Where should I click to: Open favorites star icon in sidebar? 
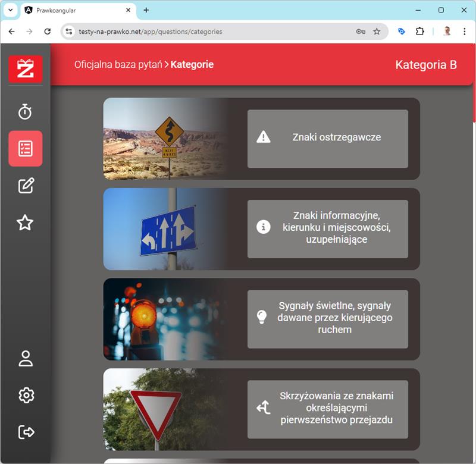point(25,222)
